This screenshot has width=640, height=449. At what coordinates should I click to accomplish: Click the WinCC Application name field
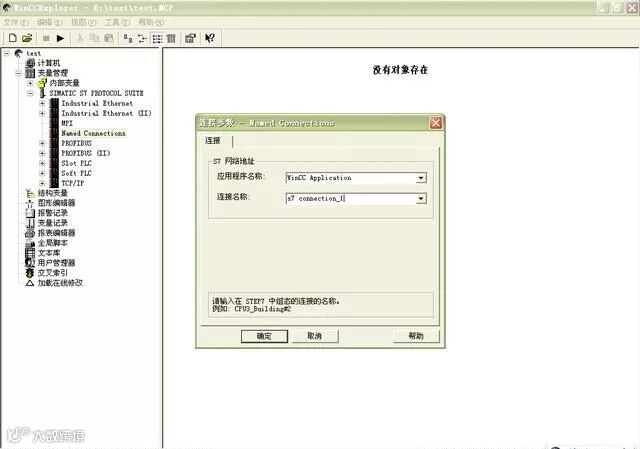tap(351, 178)
